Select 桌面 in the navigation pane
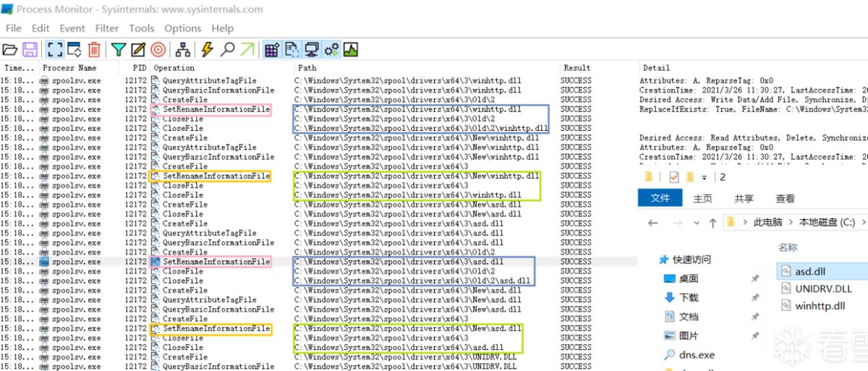 pyautogui.click(x=689, y=278)
